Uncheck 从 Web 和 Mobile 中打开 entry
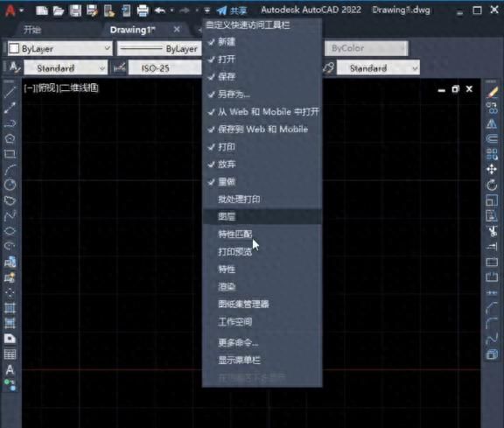This screenshot has height=428, width=504. click(x=262, y=111)
